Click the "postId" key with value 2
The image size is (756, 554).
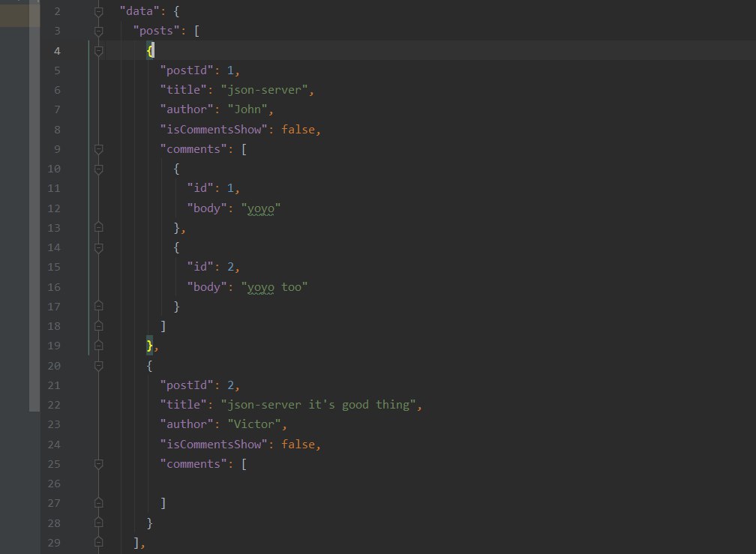pos(187,385)
